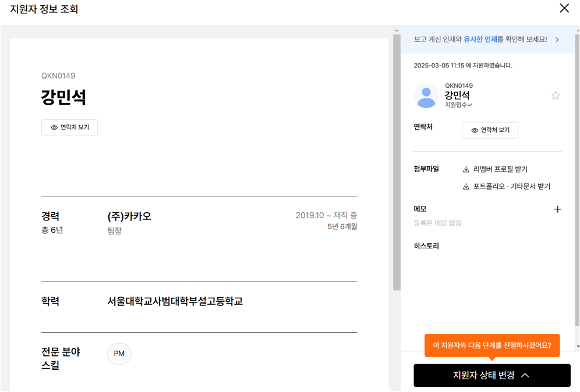Screen dimensions: 580x392
Task: Click the eye icon in the left 연락처 보기 button
Action: (x=54, y=127)
